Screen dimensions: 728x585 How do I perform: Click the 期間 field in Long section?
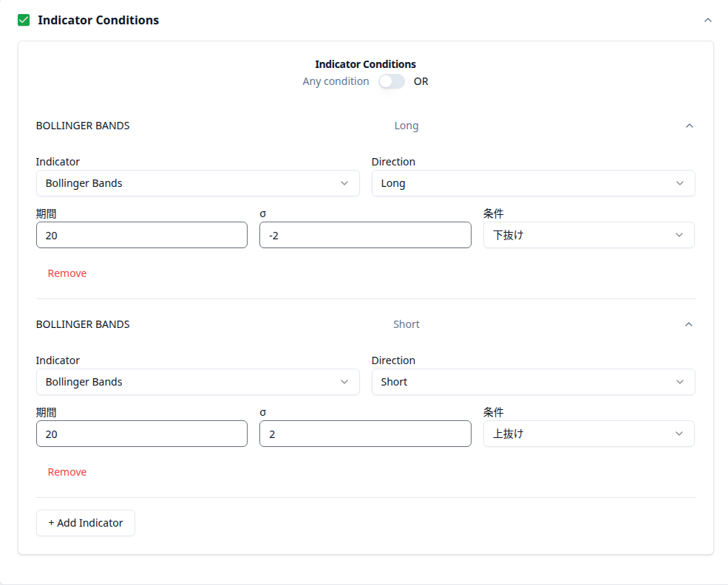[141, 235]
